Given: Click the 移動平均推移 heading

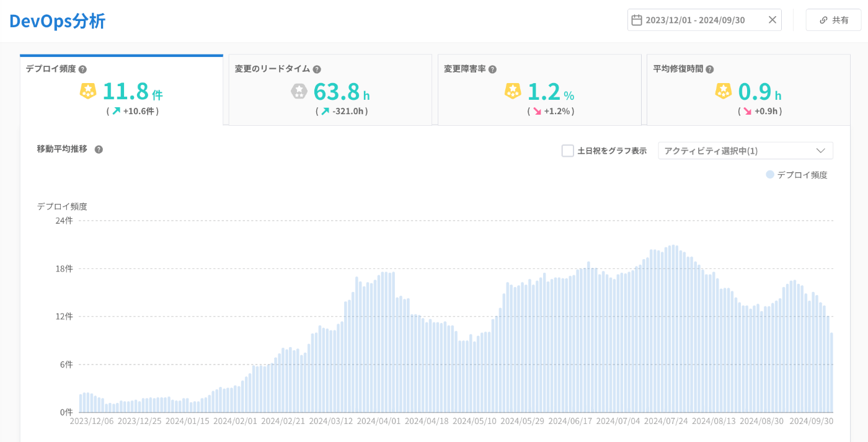Looking at the screenshot, I should tap(62, 149).
